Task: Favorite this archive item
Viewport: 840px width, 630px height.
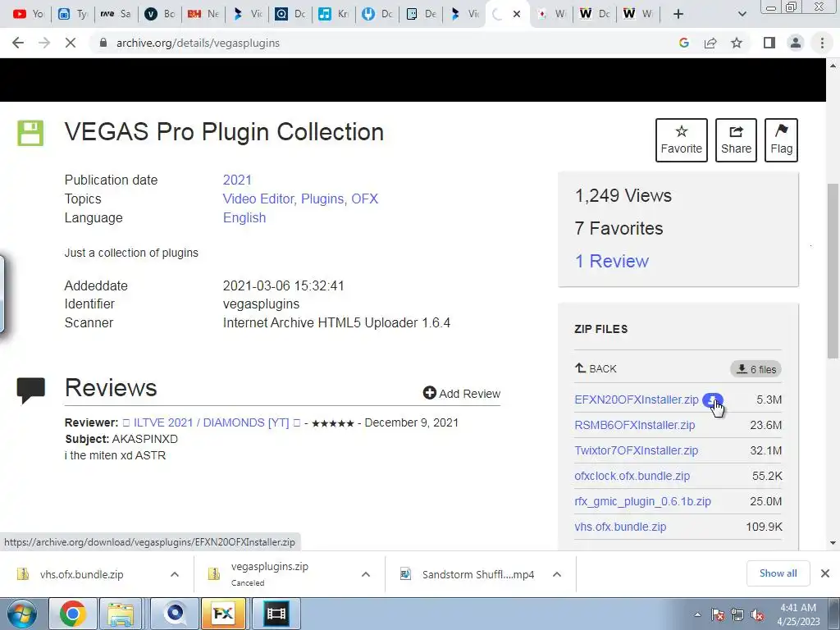Action: [x=682, y=139]
